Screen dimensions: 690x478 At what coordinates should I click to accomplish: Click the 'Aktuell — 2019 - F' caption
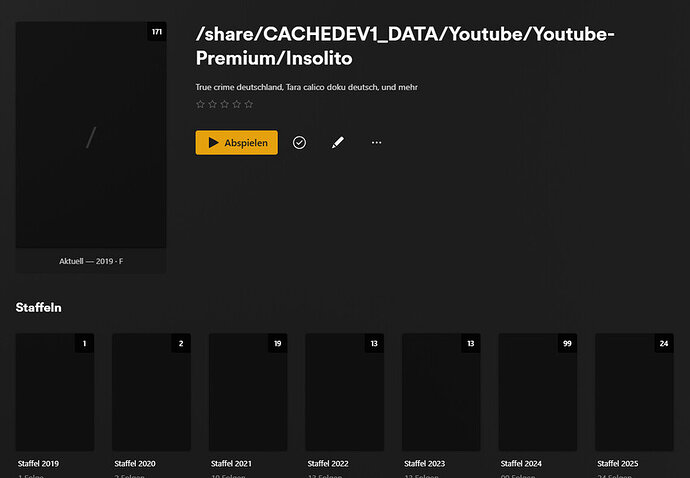(x=91, y=261)
